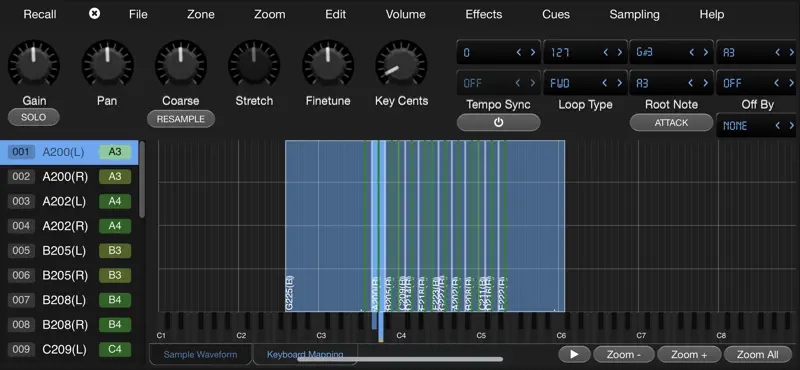Step Loop Type FWD back with its left arrow
The image size is (800, 370).
tap(606, 83)
